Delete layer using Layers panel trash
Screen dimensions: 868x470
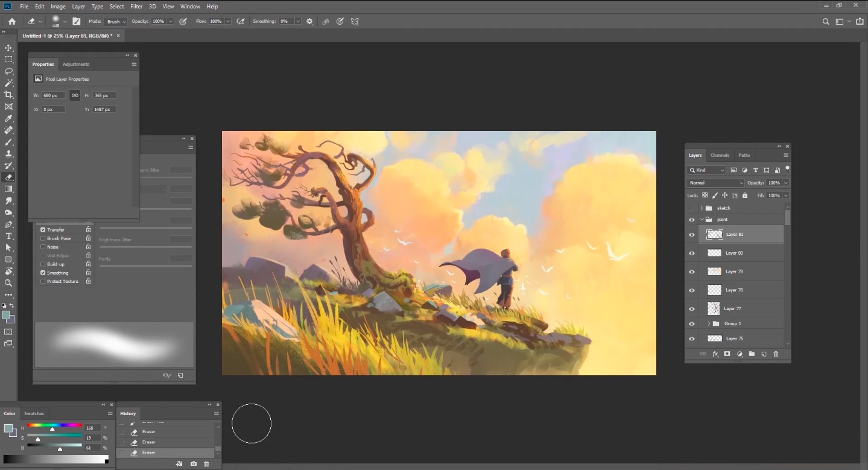coord(776,354)
